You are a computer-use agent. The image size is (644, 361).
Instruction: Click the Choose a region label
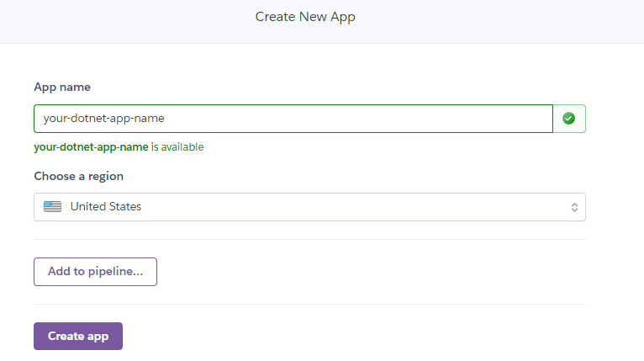point(79,176)
